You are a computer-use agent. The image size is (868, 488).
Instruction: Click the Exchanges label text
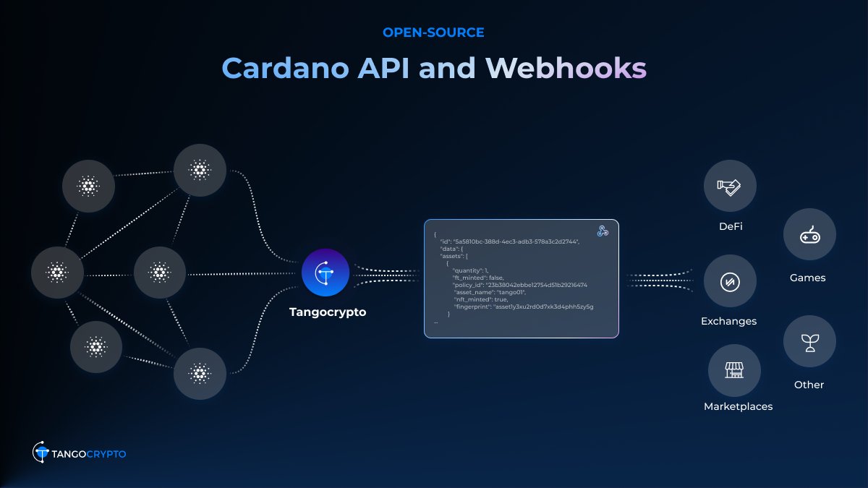pyautogui.click(x=728, y=321)
